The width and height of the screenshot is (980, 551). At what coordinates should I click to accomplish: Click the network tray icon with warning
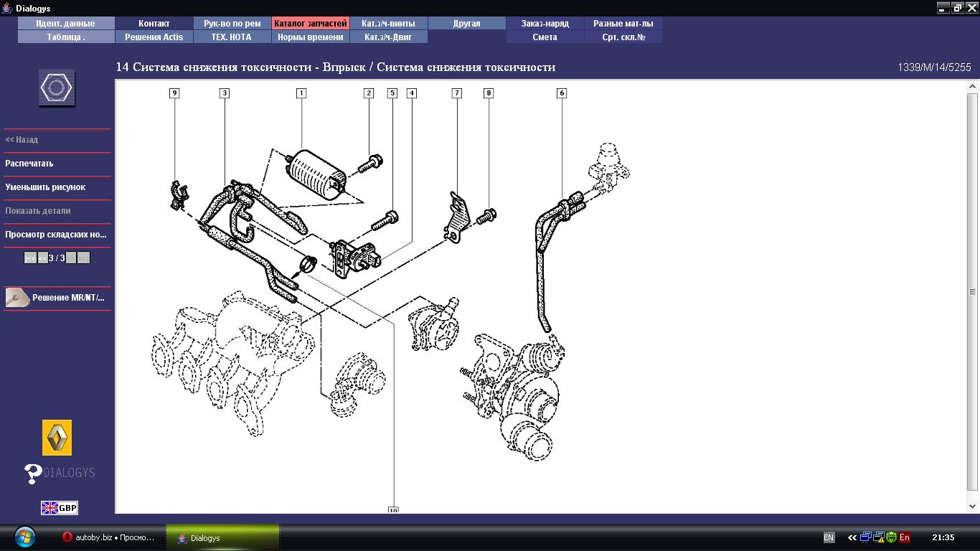pos(879,537)
